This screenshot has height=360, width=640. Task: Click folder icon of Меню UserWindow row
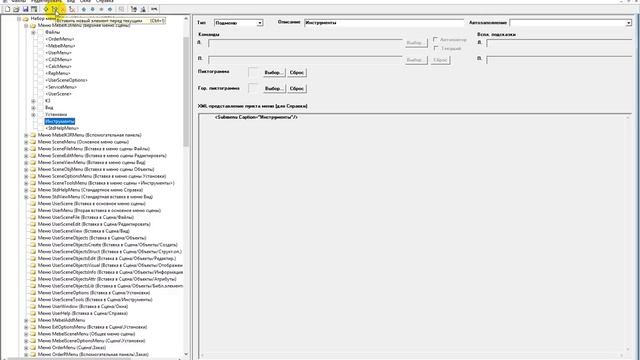tap(33, 307)
